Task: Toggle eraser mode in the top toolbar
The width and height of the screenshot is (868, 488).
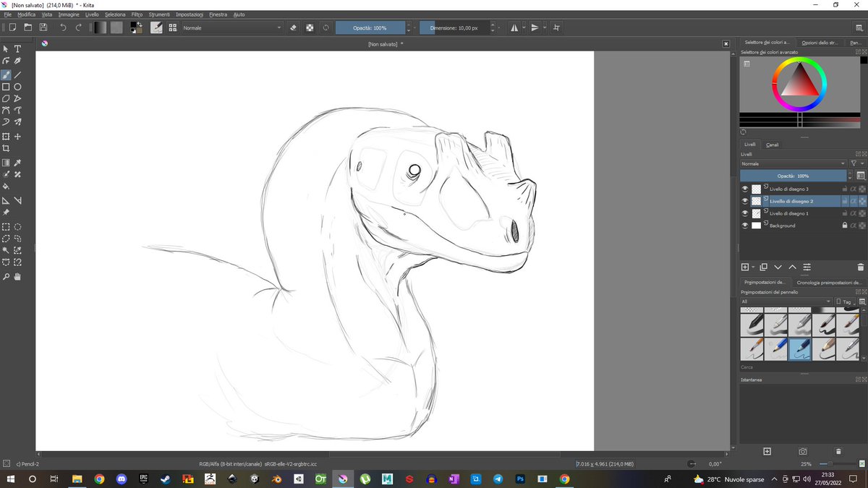Action: pyautogui.click(x=294, y=27)
